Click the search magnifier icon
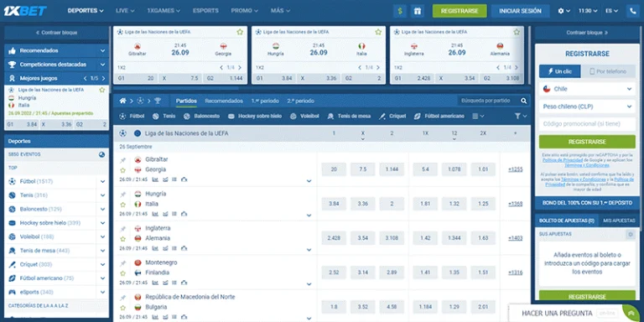This screenshot has height=322, width=644. point(523,101)
